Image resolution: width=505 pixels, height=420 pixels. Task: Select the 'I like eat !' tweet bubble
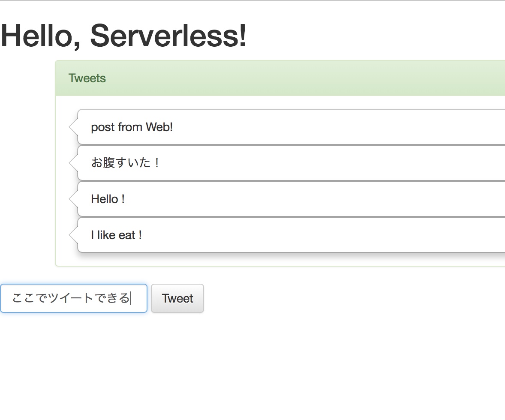[x=291, y=235]
